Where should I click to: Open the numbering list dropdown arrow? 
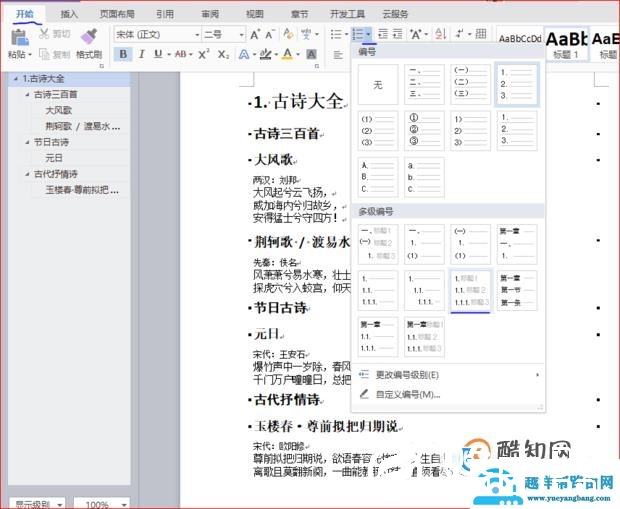368,35
